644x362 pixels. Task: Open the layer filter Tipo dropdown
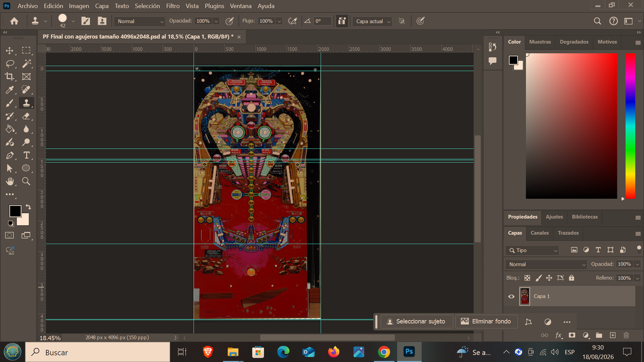coord(533,250)
